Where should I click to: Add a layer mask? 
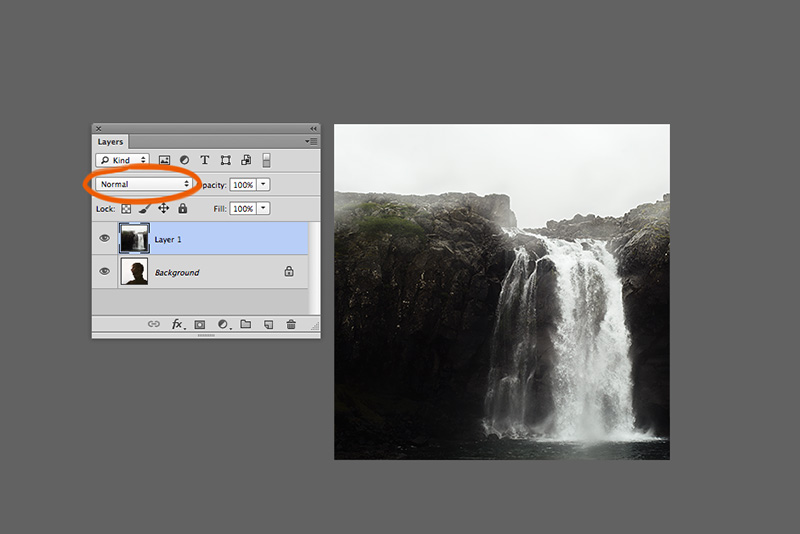[199, 324]
